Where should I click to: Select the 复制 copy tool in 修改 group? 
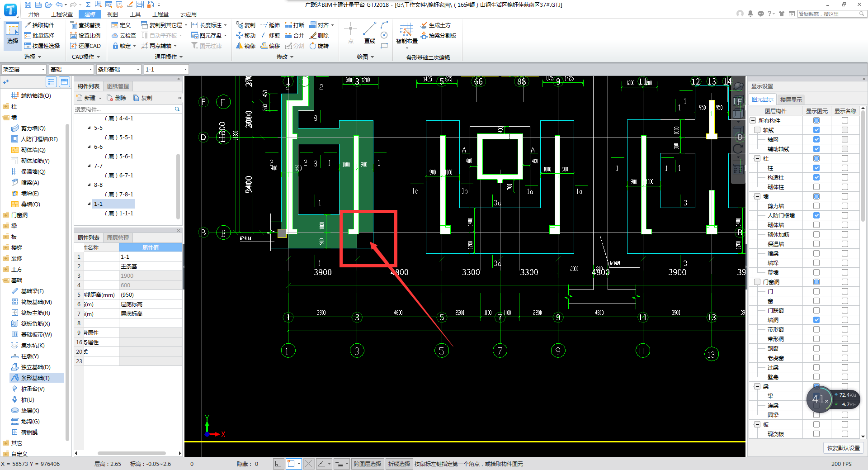pos(245,25)
